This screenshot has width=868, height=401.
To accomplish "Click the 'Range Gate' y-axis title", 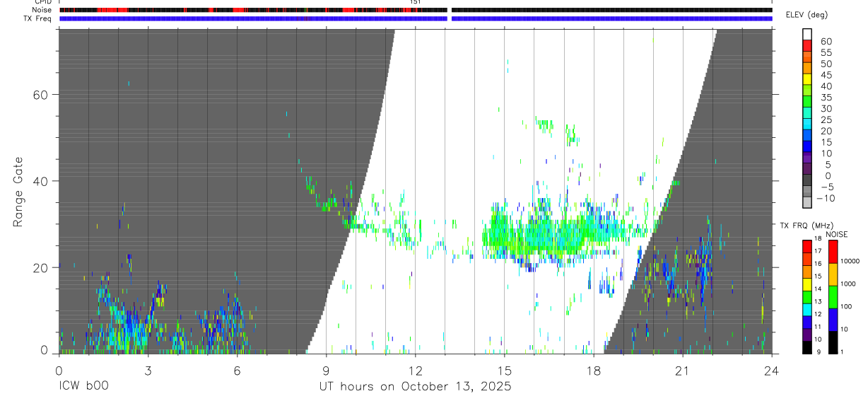I will 18,192.
